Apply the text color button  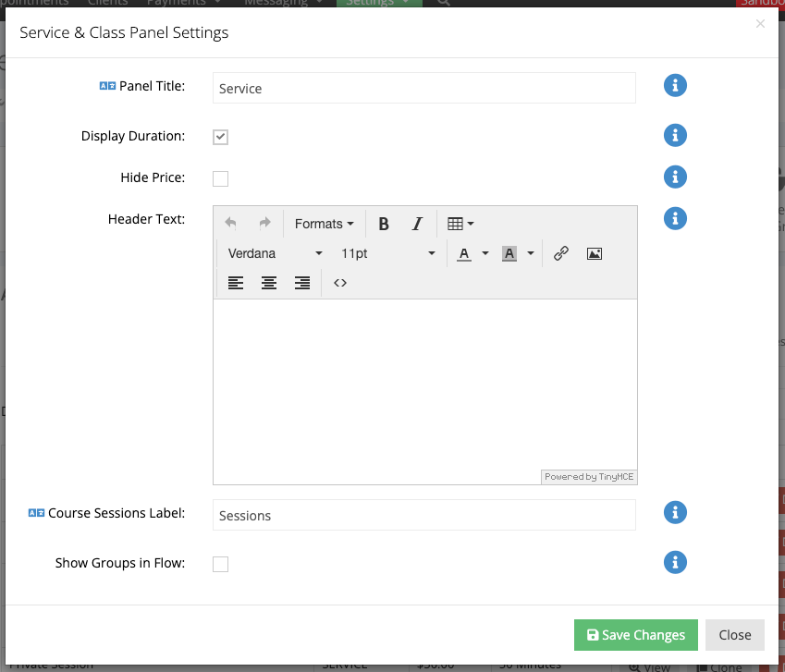click(464, 253)
